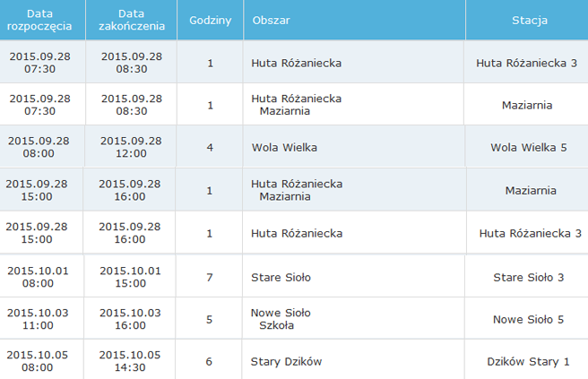Click start date 2015.10.01 08:00
The height and width of the screenshot is (379, 588).
(x=38, y=277)
